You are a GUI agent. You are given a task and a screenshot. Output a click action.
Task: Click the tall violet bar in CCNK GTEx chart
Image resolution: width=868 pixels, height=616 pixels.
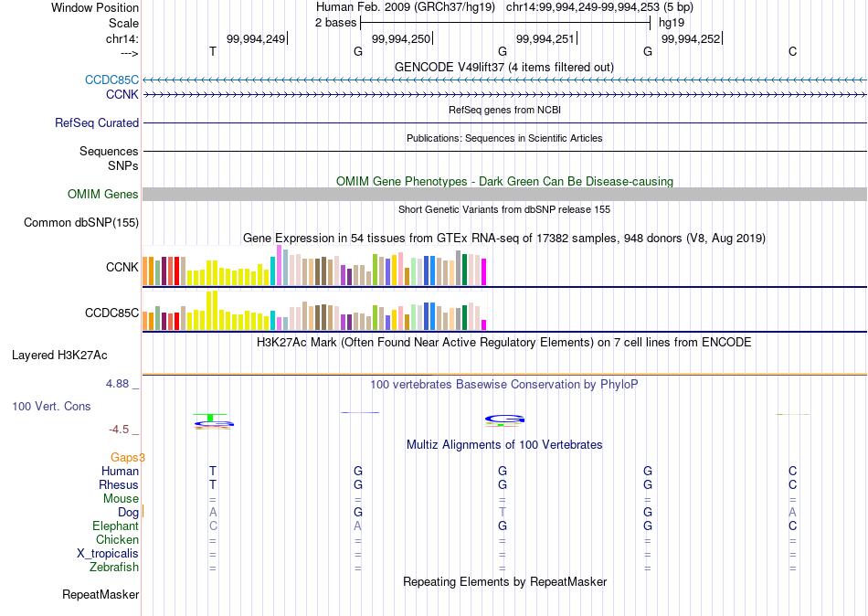pyautogui.click(x=280, y=265)
